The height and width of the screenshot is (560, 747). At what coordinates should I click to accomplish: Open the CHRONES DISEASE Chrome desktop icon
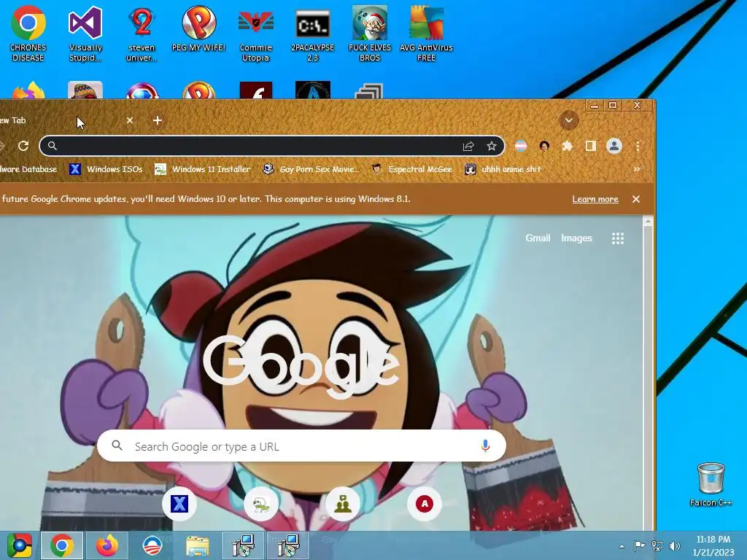28,34
